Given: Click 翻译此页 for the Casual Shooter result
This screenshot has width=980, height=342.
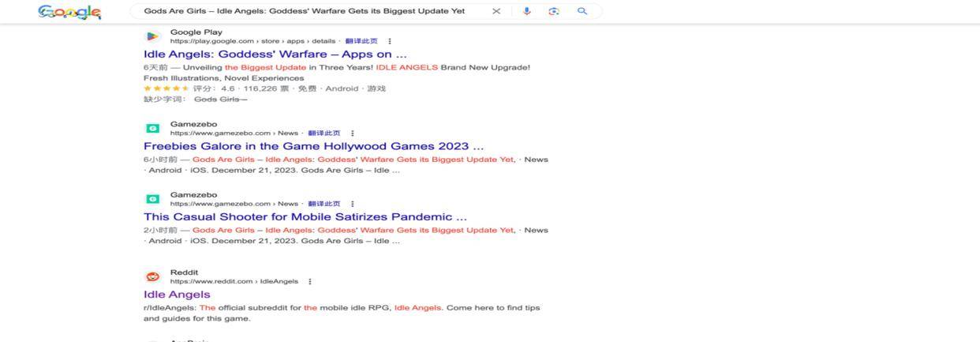Looking at the screenshot, I should [324, 204].
